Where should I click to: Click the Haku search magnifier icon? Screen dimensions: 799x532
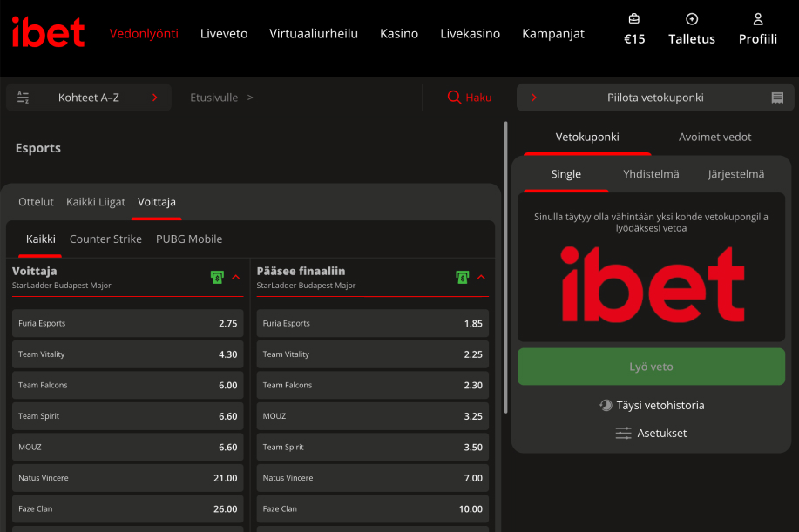(454, 98)
